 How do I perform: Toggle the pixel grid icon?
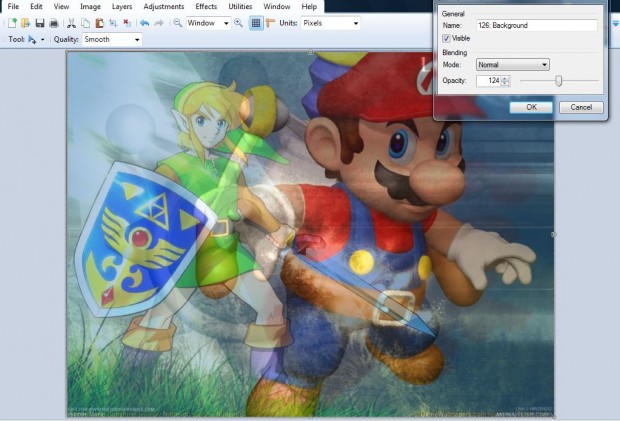[x=256, y=23]
